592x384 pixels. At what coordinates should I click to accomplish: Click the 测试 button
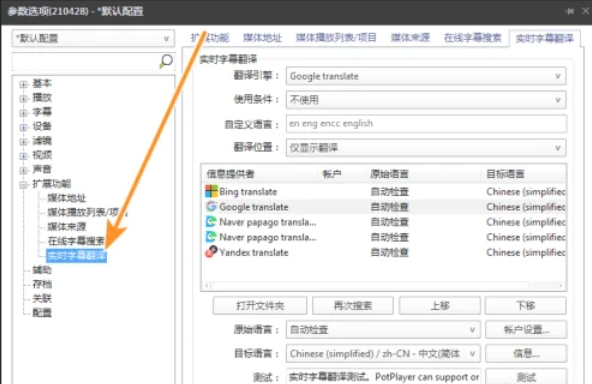tap(526, 376)
